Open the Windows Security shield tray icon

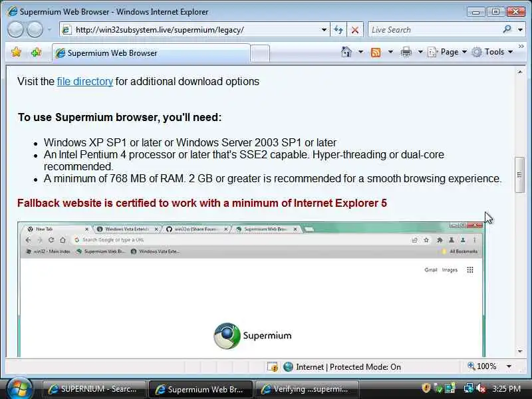coord(426,388)
